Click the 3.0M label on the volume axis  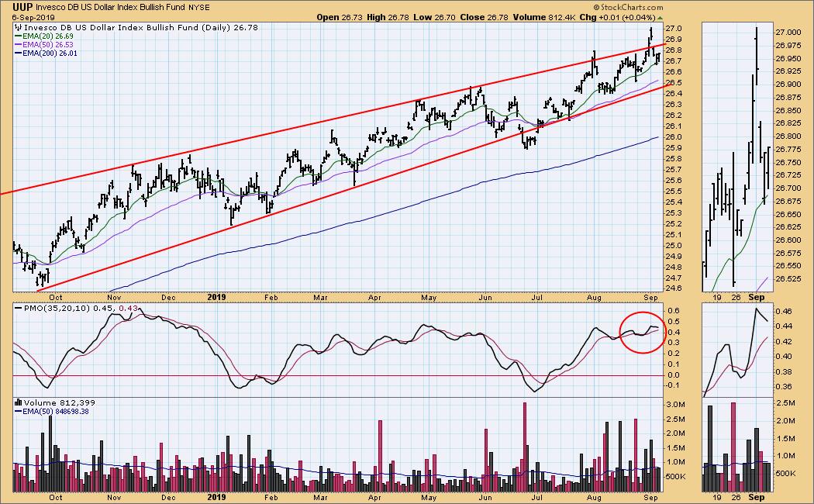(677, 404)
